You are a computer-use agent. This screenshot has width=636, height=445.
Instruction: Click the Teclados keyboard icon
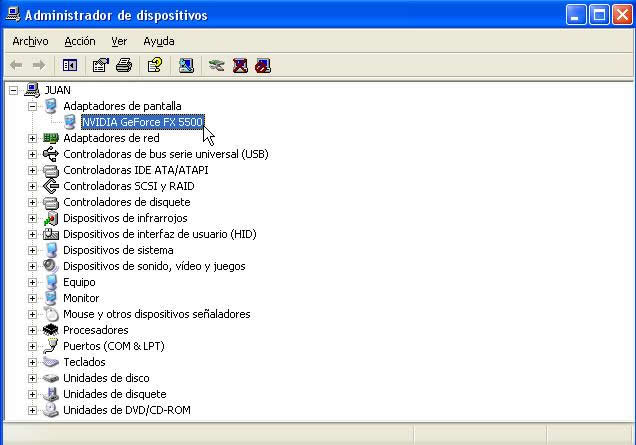pos(51,362)
